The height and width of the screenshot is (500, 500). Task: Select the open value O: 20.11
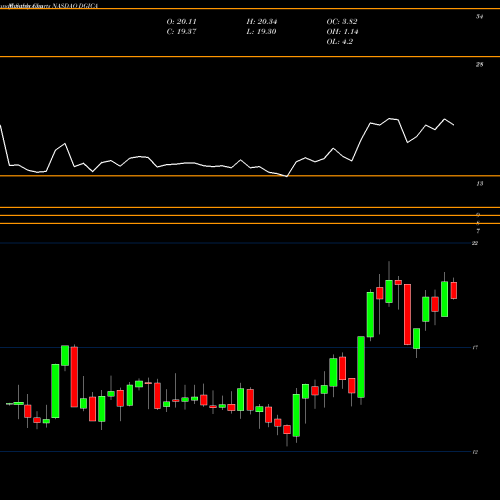coord(181,22)
